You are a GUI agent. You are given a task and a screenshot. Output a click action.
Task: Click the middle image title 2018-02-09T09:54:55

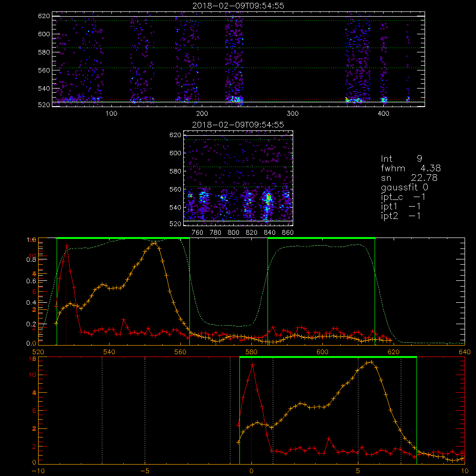click(x=238, y=125)
